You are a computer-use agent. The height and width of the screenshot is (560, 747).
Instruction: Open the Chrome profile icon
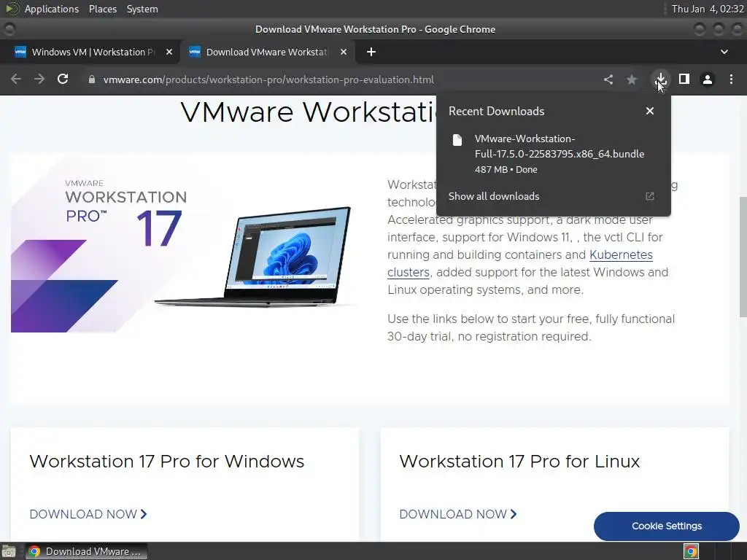point(708,79)
